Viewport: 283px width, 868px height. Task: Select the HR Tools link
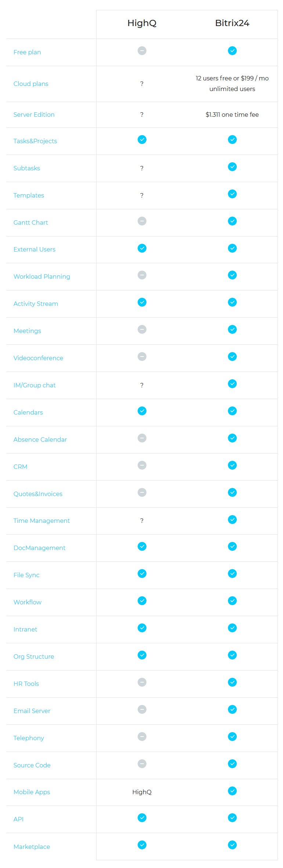[x=26, y=684]
